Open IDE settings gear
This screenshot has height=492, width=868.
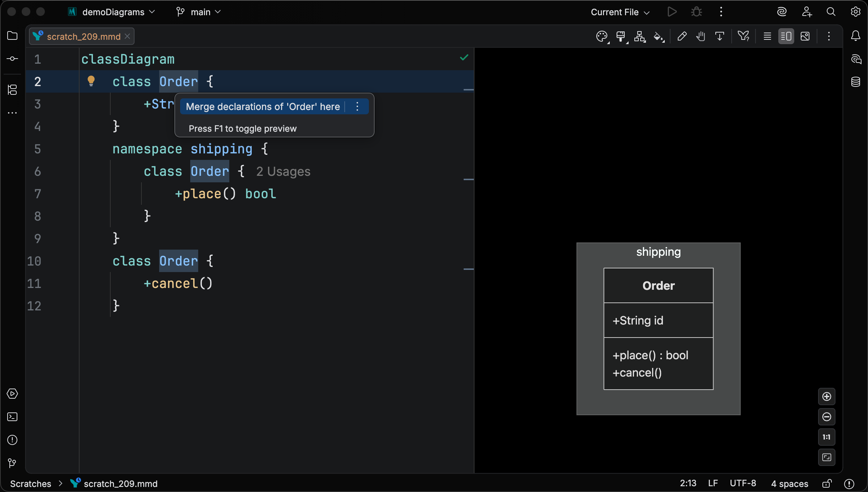click(x=856, y=12)
